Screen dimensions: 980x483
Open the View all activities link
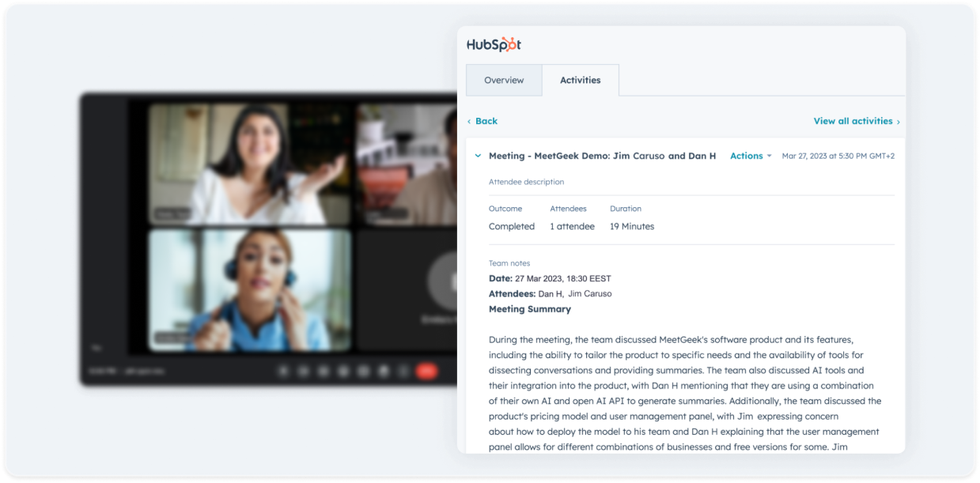[853, 122]
